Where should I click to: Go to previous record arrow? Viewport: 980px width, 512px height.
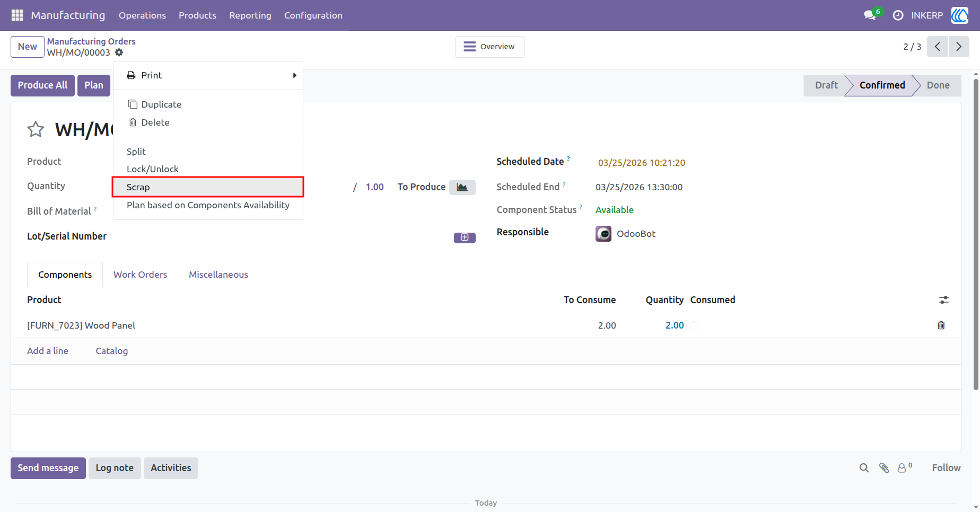click(938, 47)
